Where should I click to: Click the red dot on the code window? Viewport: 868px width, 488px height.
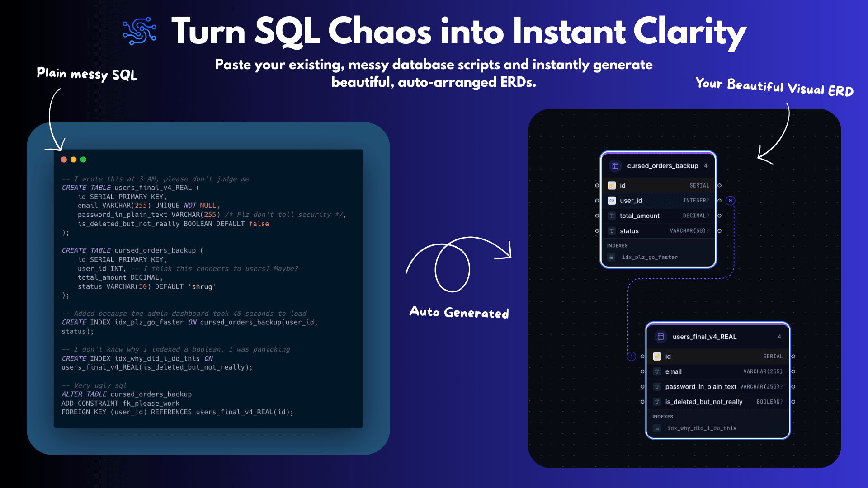[x=64, y=160]
